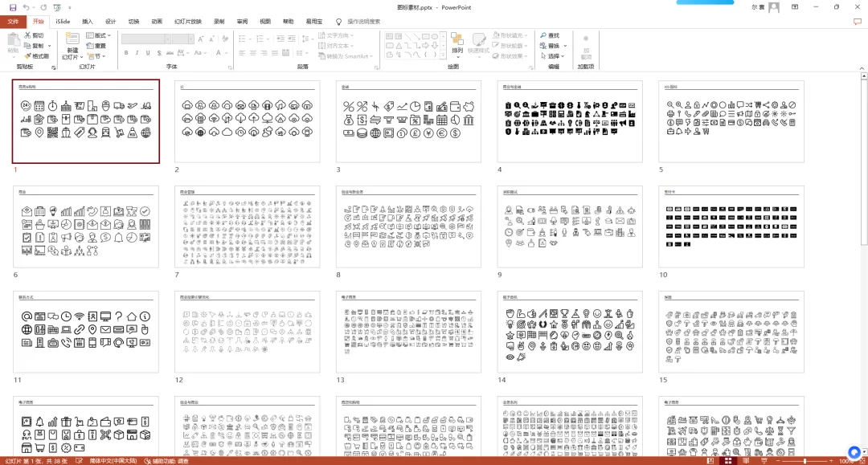
Task: Open the 排列 arrange tool
Action: coord(457,43)
